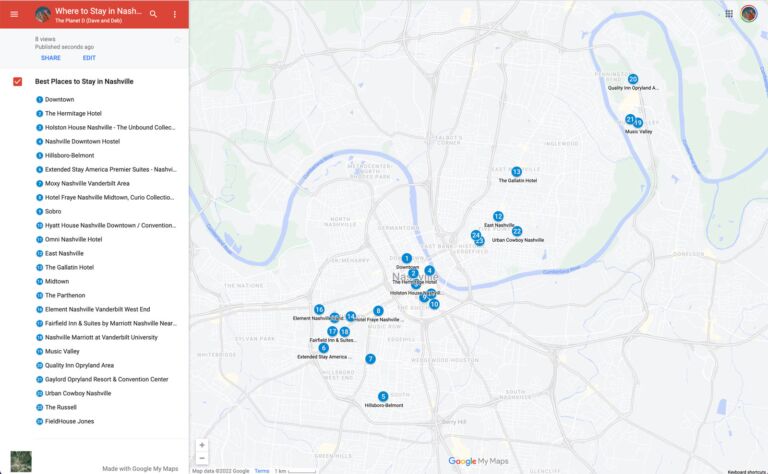Switch to satellite view thumbnail
This screenshot has width=768, height=474.
20,461
